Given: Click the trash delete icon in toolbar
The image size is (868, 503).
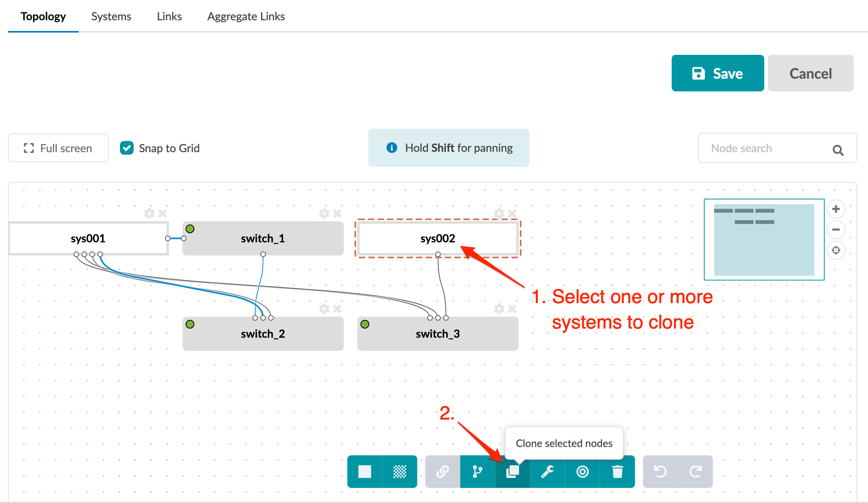Looking at the screenshot, I should [617, 472].
